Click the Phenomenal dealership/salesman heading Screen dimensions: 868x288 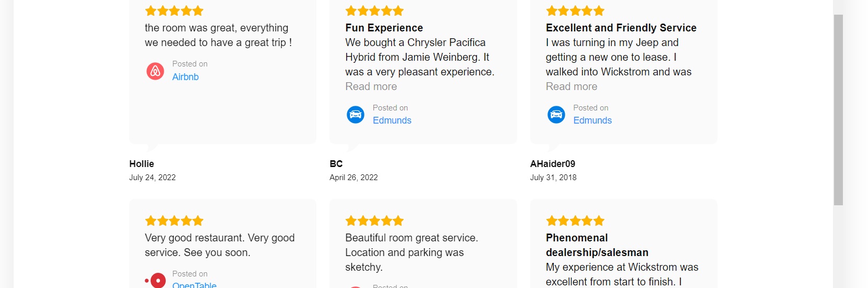coord(597,245)
